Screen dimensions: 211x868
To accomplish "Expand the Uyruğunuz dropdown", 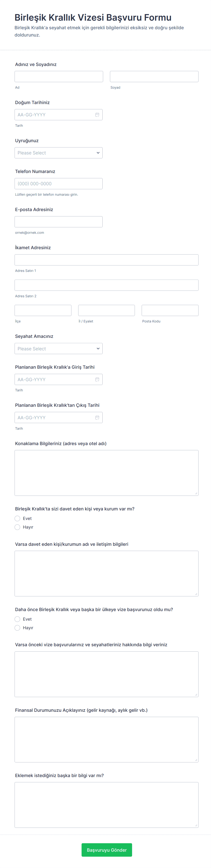I will [x=58, y=153].
